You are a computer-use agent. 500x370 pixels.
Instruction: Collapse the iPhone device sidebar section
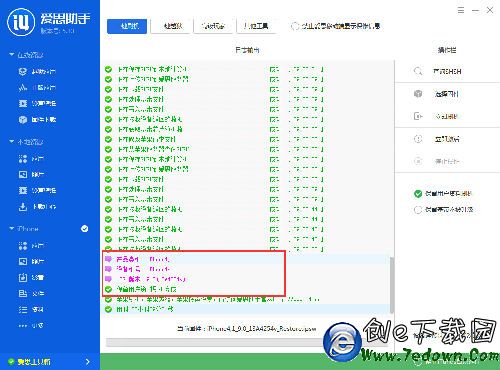(23, 229)
